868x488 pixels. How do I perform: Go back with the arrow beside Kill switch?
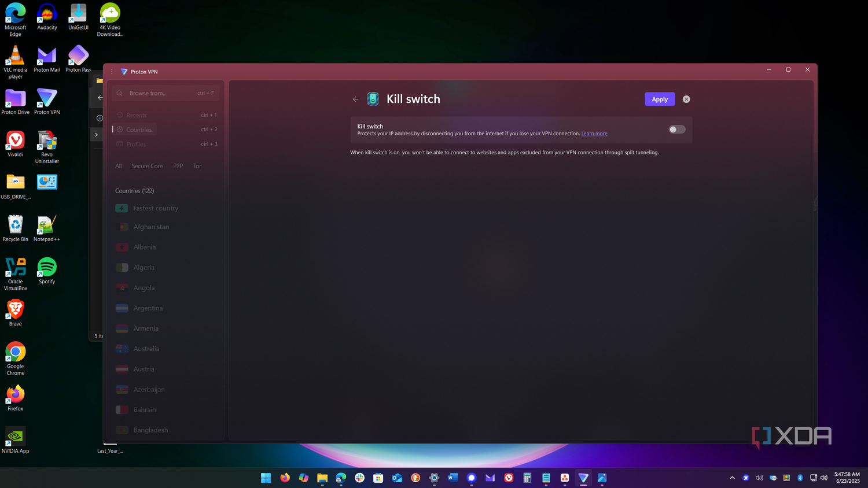pyautogui.click(x=355, y=99)
